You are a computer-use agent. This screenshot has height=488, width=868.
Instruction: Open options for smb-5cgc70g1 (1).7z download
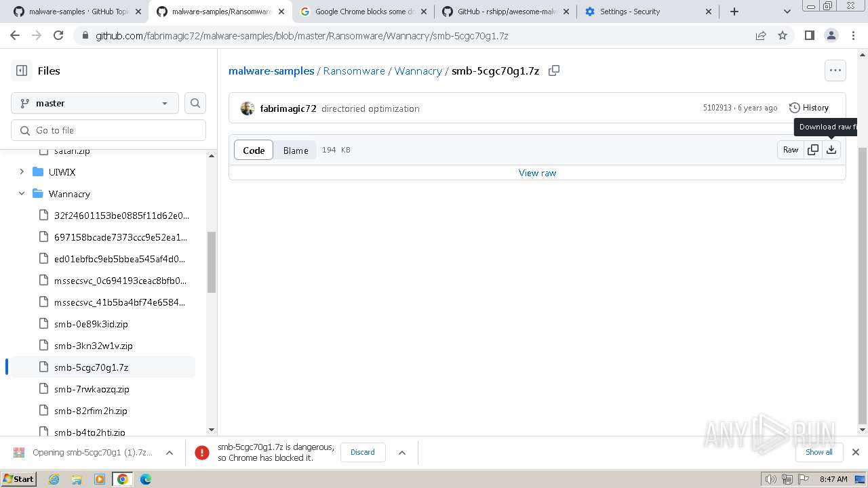click(x=170, y=453)
